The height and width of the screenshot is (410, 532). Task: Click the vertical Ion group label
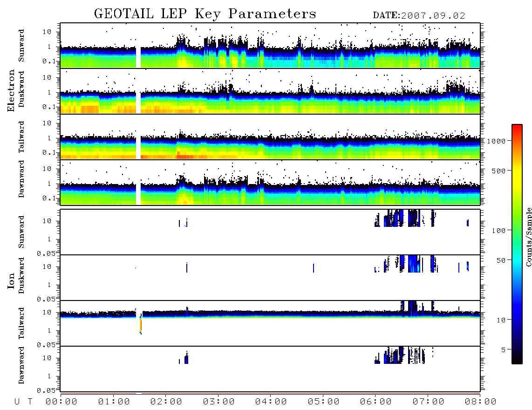click(x=11, y=280)
